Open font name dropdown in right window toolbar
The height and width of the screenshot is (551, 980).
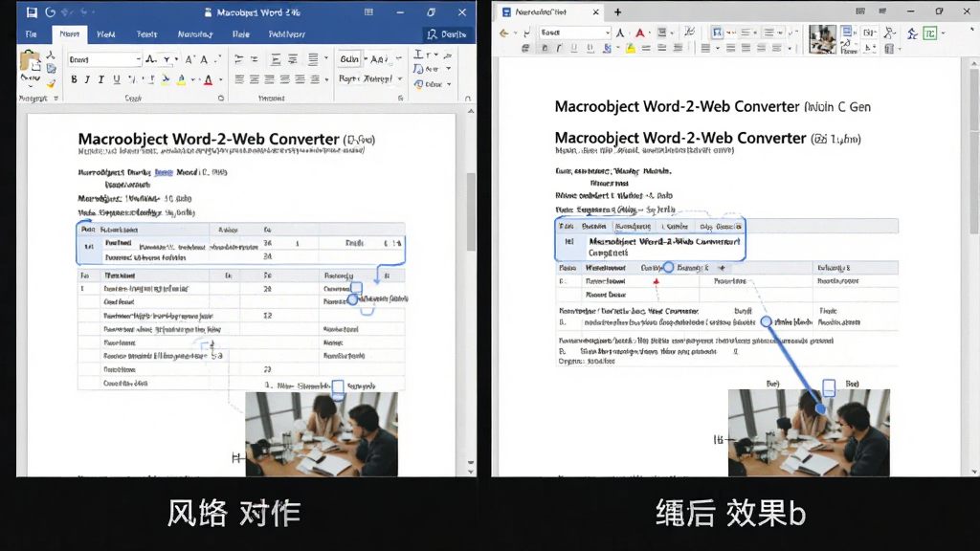point(607,33)
